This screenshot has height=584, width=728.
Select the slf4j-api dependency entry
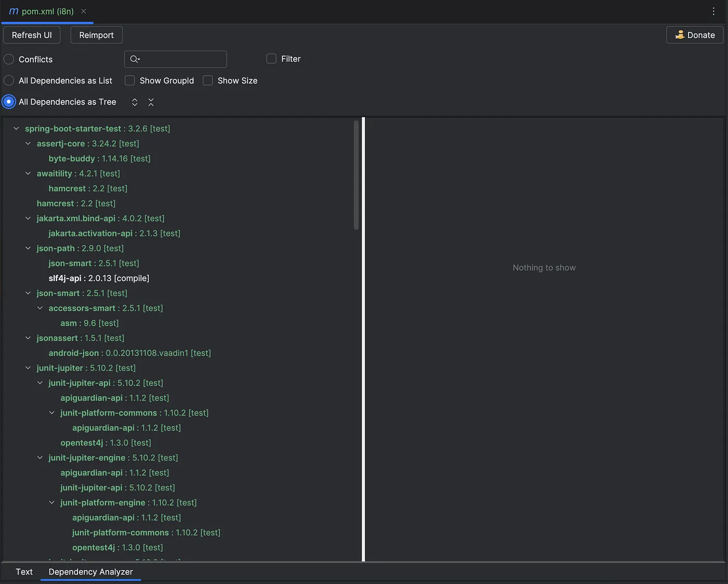coord(65,278)
